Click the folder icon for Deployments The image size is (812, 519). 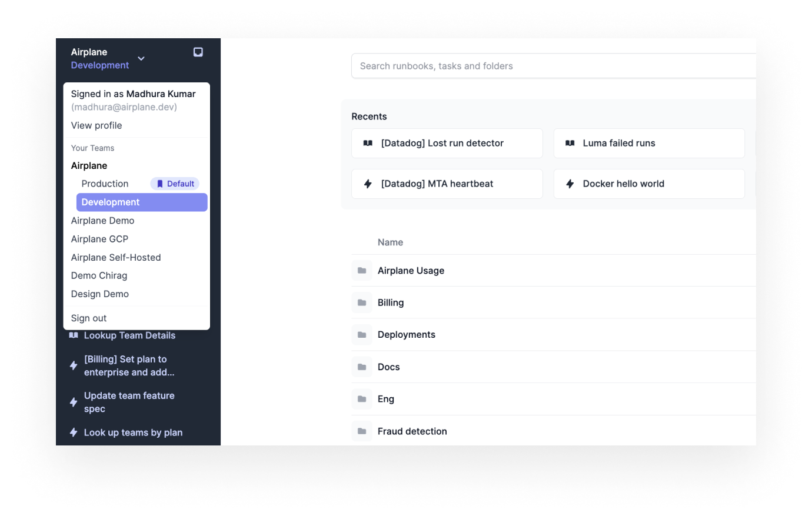coord(362,335)
